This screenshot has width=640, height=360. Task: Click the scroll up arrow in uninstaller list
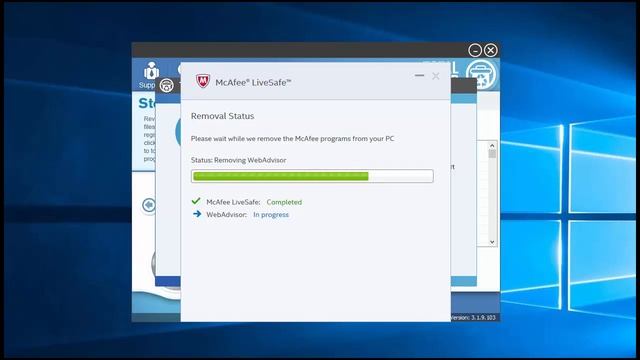[x=492, y=145]
